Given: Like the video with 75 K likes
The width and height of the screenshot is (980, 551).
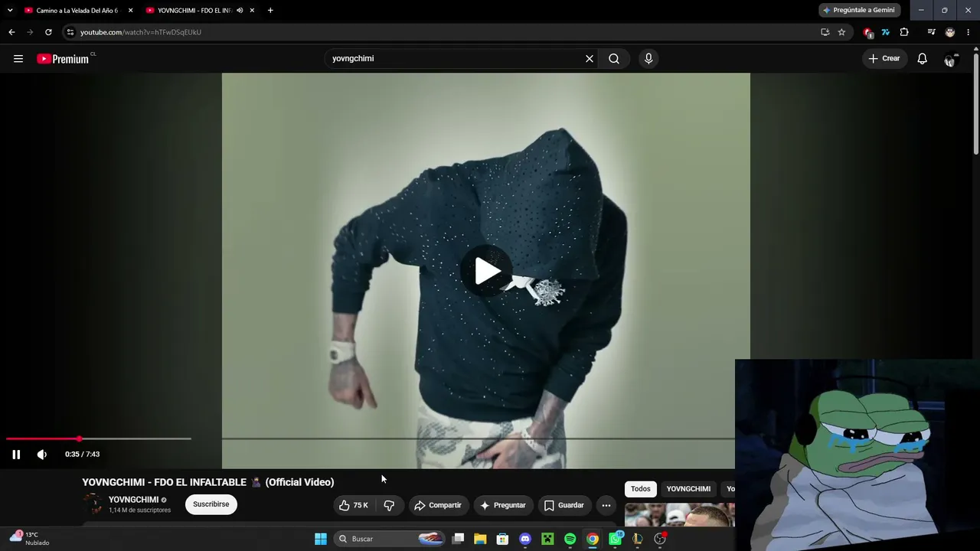Looking at the screenshot, I should [x=354, y=505].
